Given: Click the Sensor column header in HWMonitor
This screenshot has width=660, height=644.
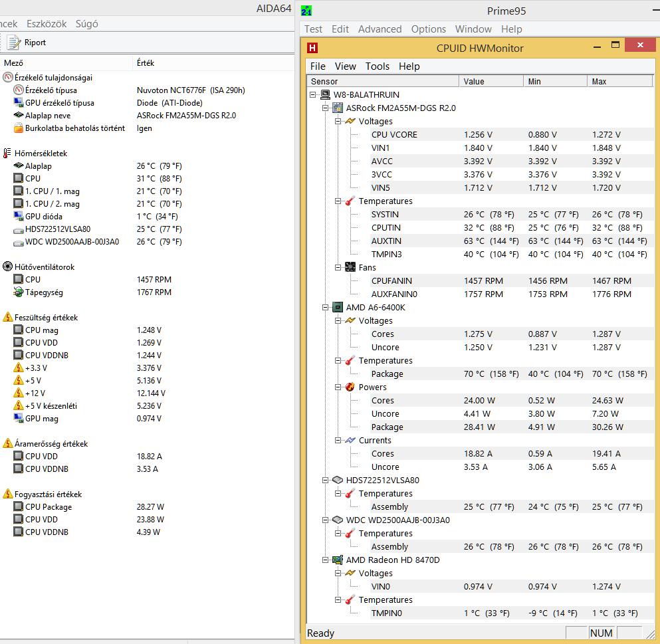Looking at the screenshot, I should pyautogui.click(x=383, y=81).
